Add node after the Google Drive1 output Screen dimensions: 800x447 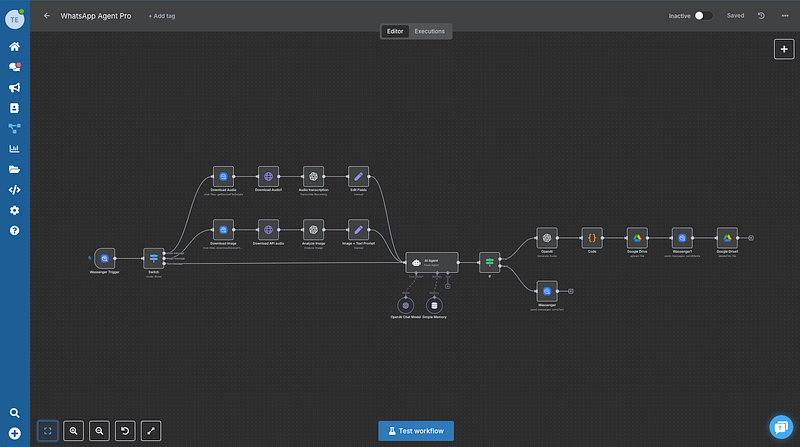752,238
